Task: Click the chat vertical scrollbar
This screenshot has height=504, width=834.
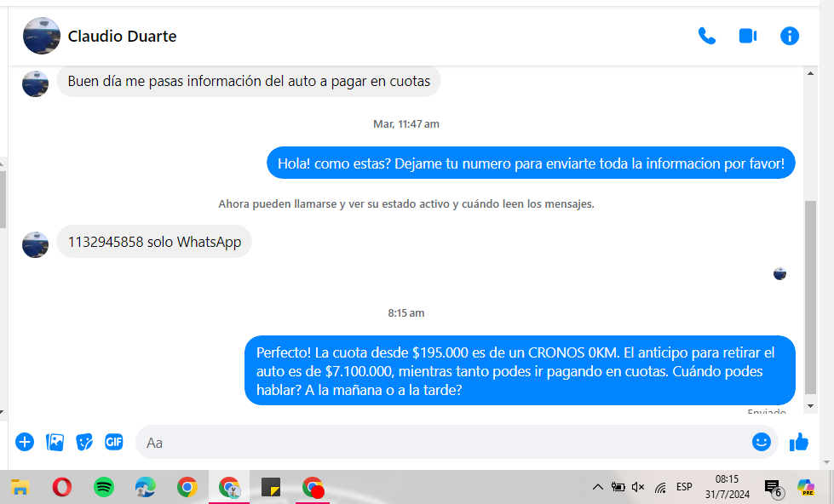Action: [x=810, y=298]
